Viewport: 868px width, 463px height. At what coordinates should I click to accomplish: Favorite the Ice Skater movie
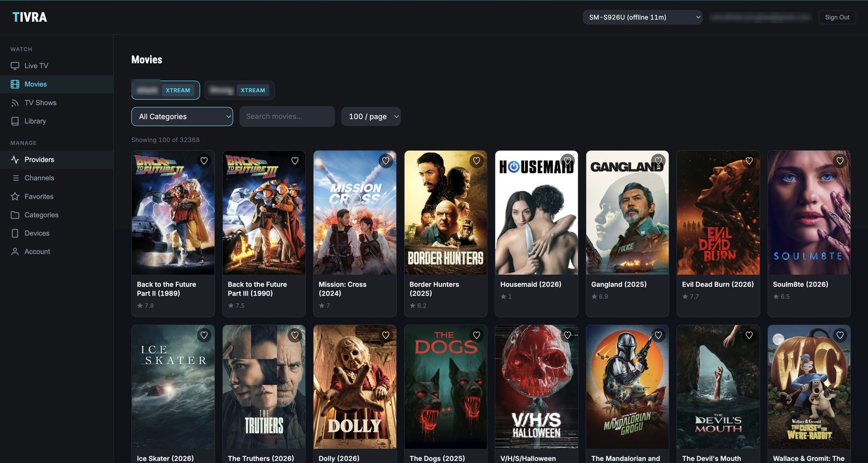204,336
